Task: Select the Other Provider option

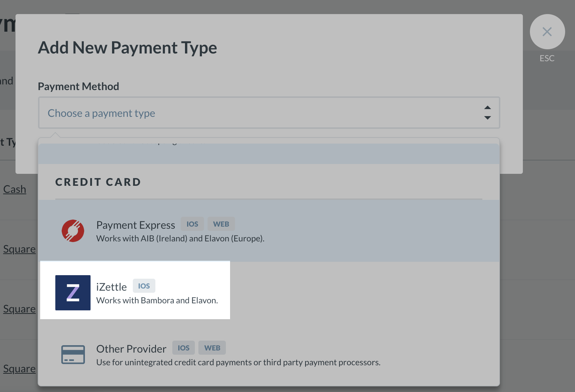Action: point(269,354)
